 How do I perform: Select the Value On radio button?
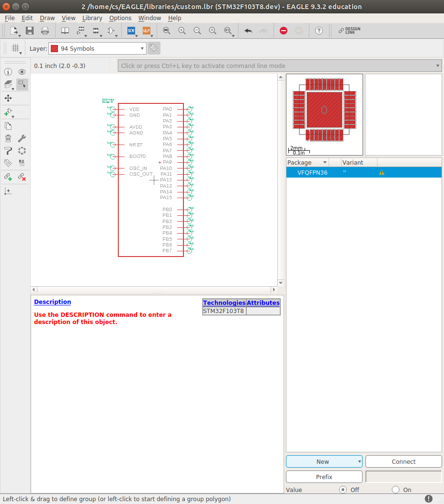(396, 490)
